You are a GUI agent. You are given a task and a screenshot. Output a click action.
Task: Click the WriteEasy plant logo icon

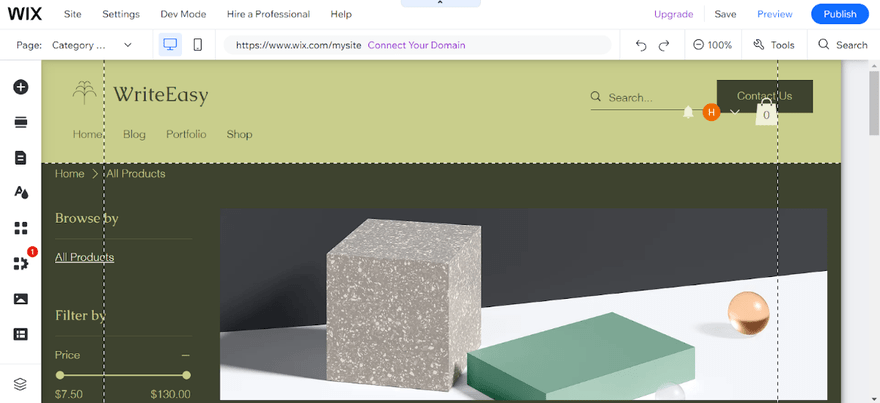[85, 93]
